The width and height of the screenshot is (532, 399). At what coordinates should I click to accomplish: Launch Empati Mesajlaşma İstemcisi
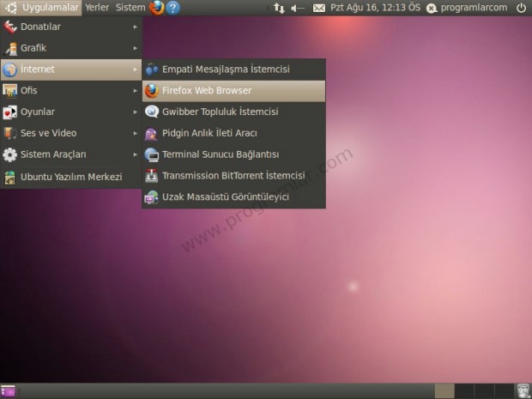tap(233, 70)
